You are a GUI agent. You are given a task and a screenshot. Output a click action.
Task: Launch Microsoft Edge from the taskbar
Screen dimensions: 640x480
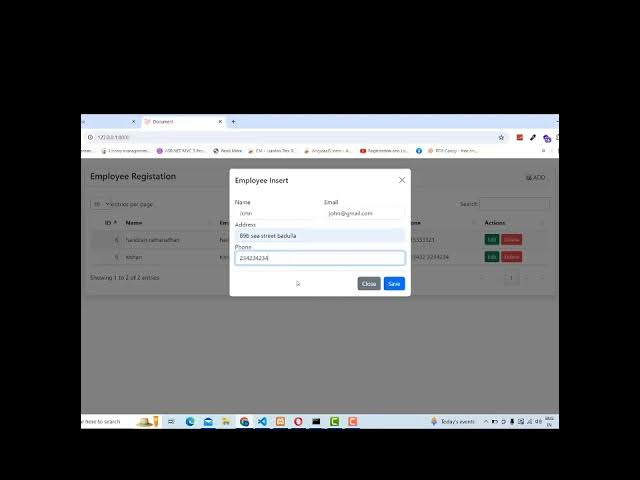189,422
